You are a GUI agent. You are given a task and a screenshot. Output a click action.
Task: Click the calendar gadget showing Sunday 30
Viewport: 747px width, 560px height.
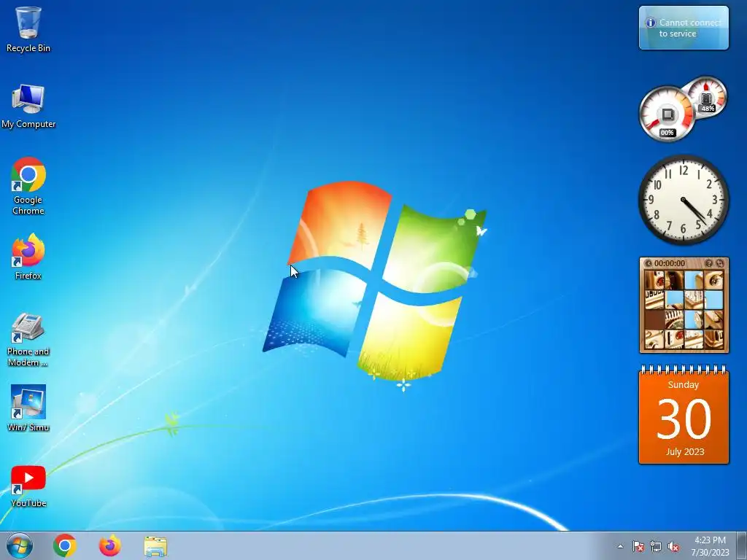tap(684, 414)
